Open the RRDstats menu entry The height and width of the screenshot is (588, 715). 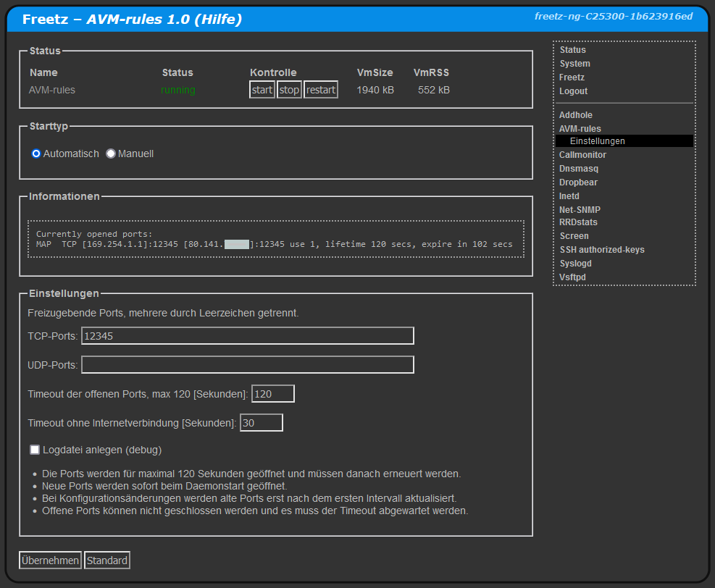578,222
